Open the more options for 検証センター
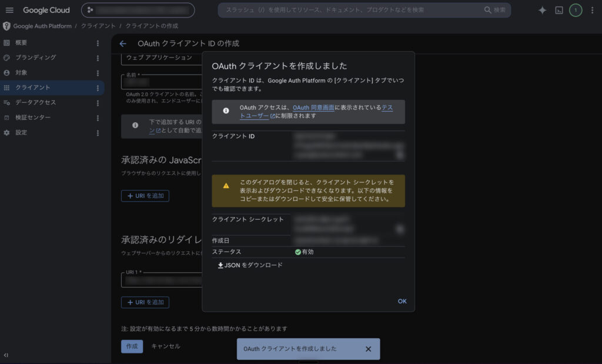The height and width of the screenshot is (364, 602). point(98,118)
